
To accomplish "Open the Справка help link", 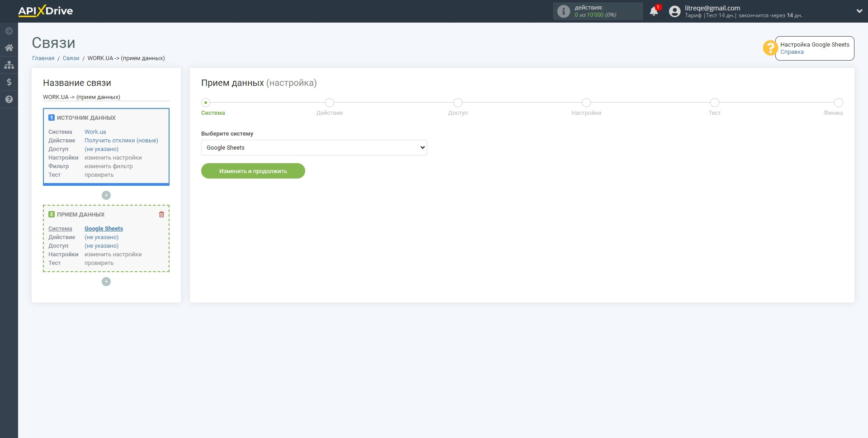I will 792,52.
